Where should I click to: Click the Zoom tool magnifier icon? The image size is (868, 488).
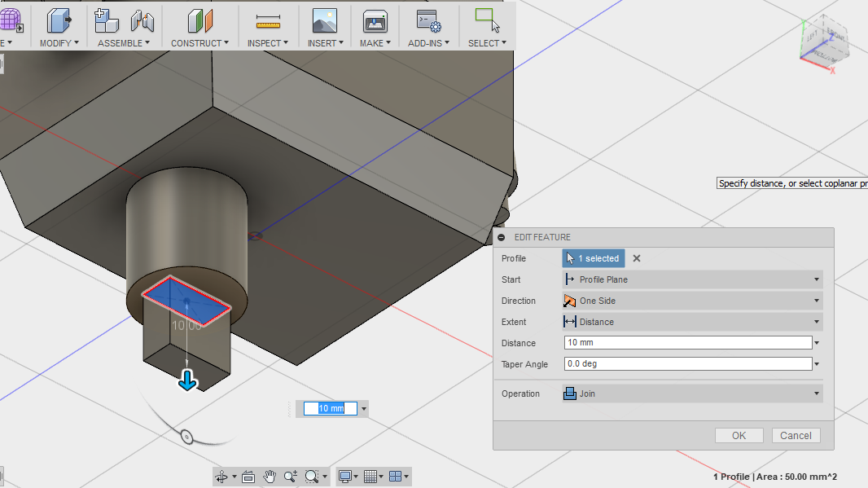(x=290, y=476)
